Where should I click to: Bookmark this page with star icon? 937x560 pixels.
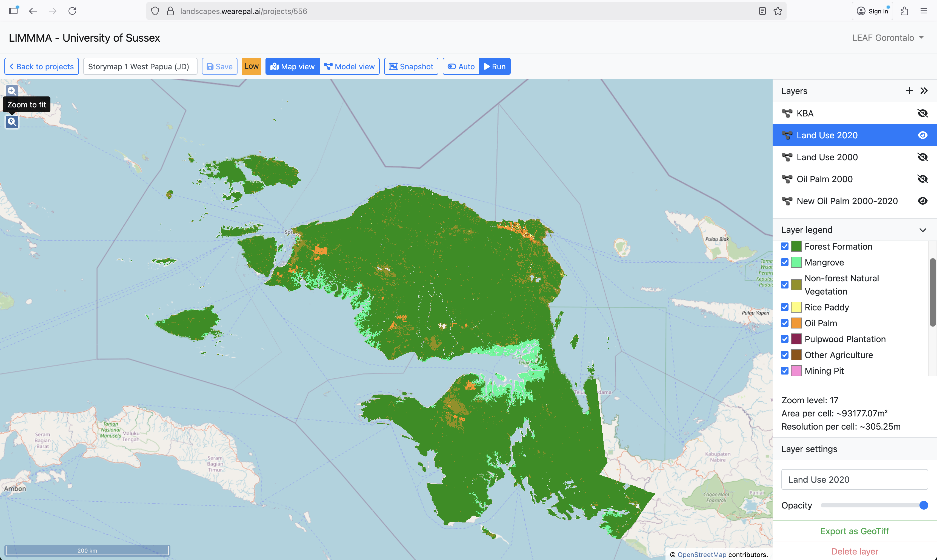(778, 11)
